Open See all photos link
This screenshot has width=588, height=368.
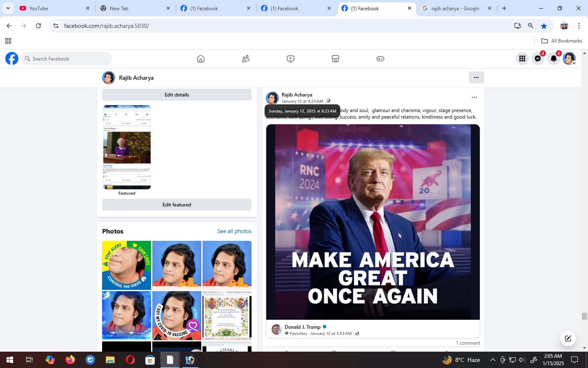click(234, 231)
